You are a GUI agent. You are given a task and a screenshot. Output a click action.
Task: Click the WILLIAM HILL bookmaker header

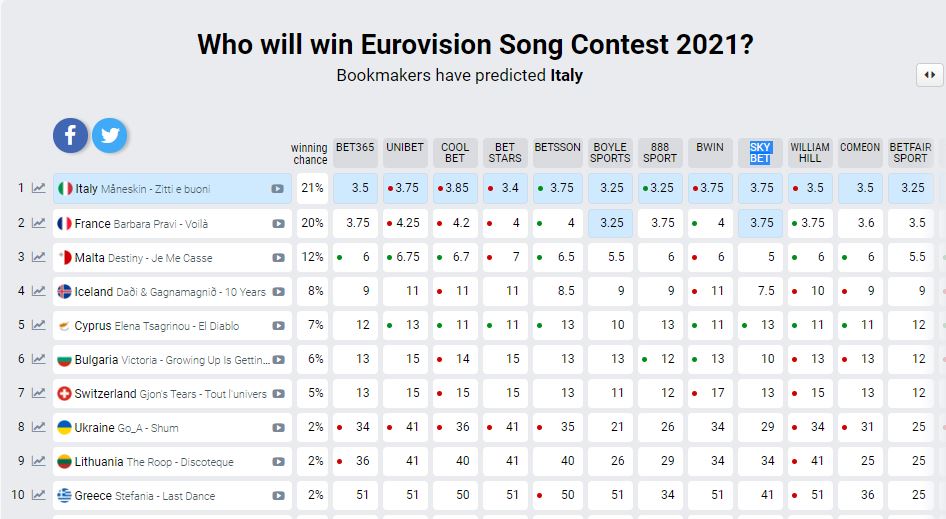810,152
